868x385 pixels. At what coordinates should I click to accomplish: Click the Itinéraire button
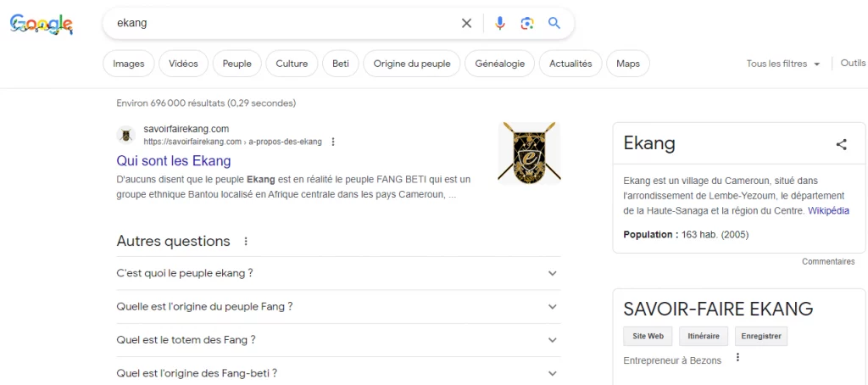pyautogui.click(x=703, y=336)
